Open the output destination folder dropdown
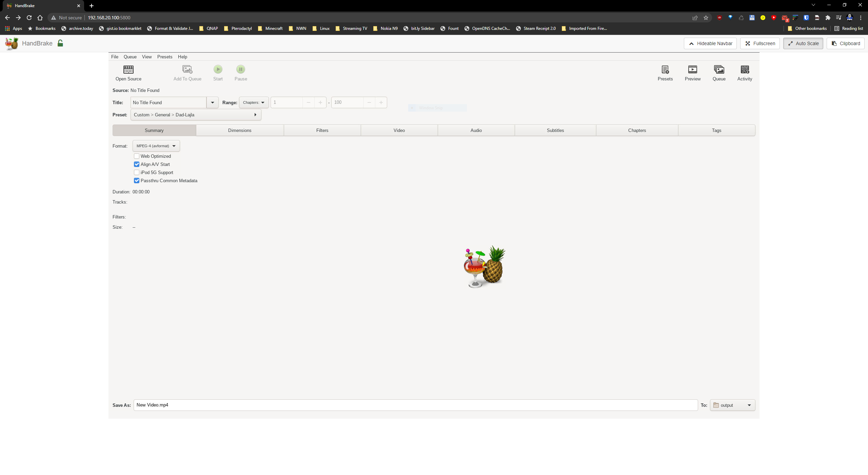The height and width of the screenshot is (475, 868). 732,405
